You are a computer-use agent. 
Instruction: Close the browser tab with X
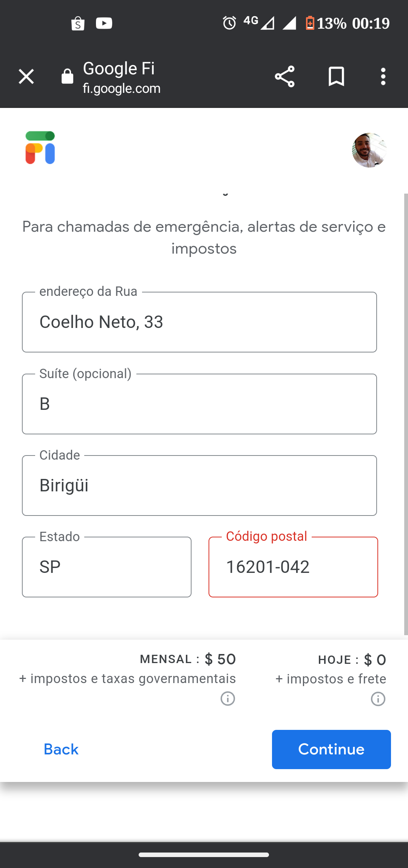(26, 77)
